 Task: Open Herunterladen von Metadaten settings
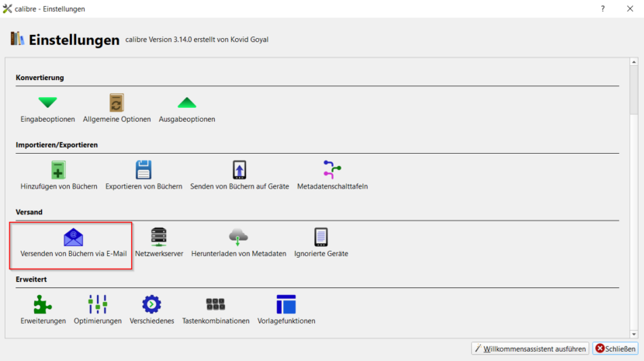[239, 244]
